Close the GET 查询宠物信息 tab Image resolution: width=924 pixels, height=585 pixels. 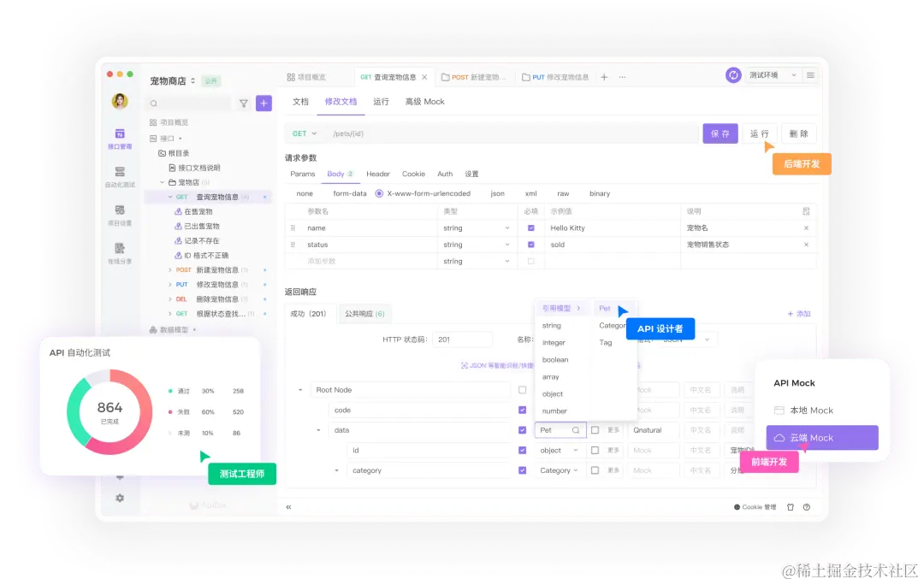click(424, 77)
